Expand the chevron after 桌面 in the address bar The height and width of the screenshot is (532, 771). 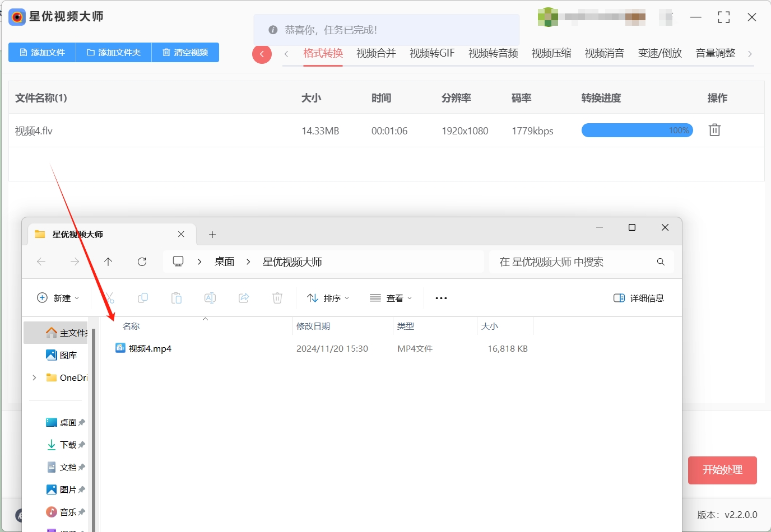248,262
